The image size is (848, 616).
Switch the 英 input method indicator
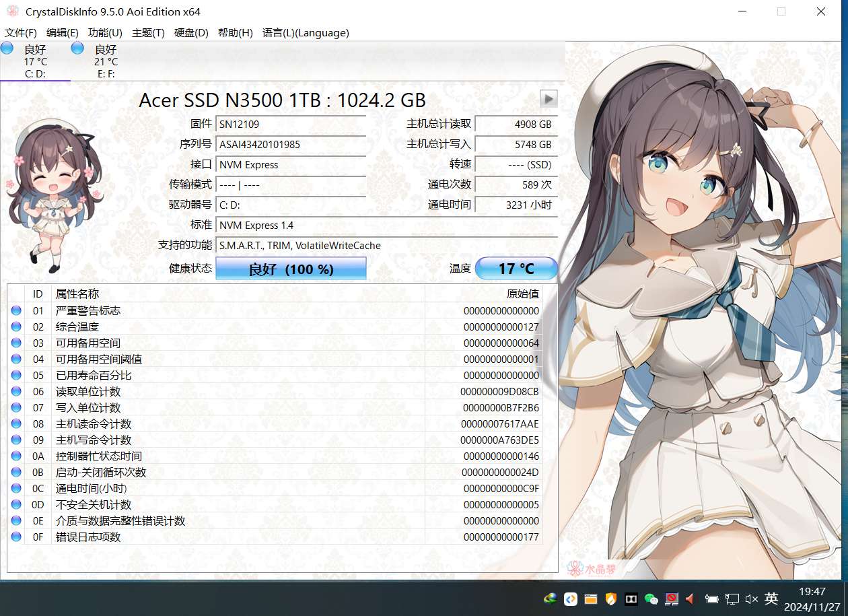pyautogui.click(x=771, y=598)
